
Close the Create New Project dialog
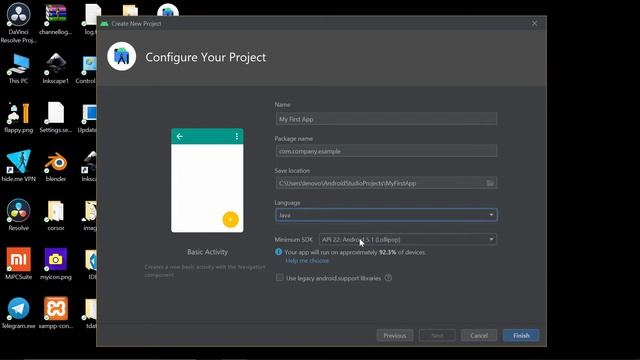pyautogui.click(x=534, y=23)
